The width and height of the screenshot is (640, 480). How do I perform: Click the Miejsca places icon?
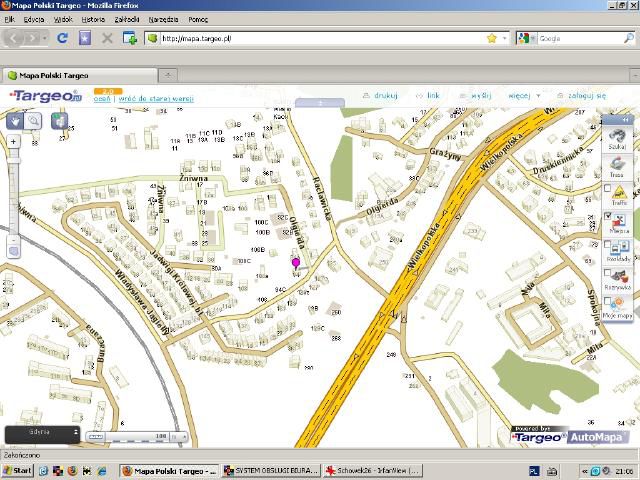click(x=620, y=221)
